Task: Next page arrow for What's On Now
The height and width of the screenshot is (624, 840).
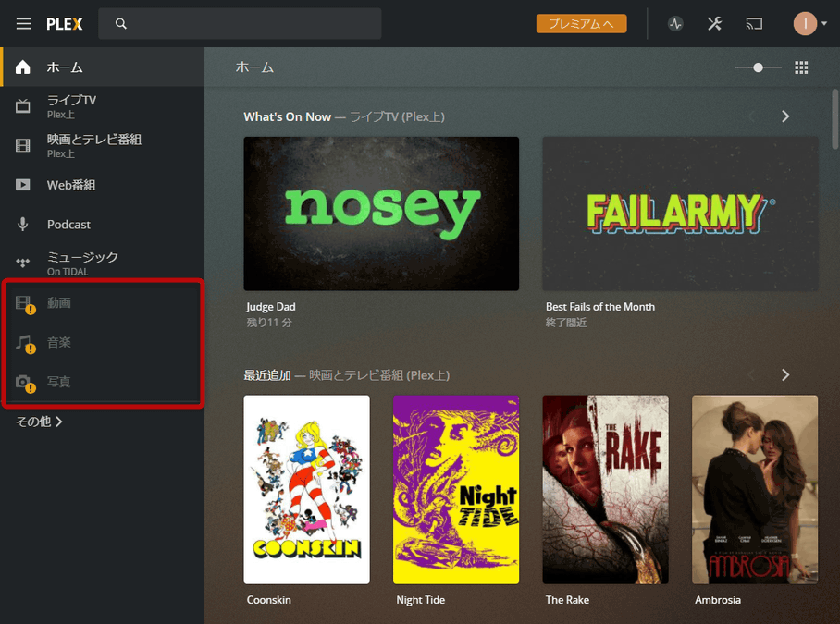Action: 785,116
